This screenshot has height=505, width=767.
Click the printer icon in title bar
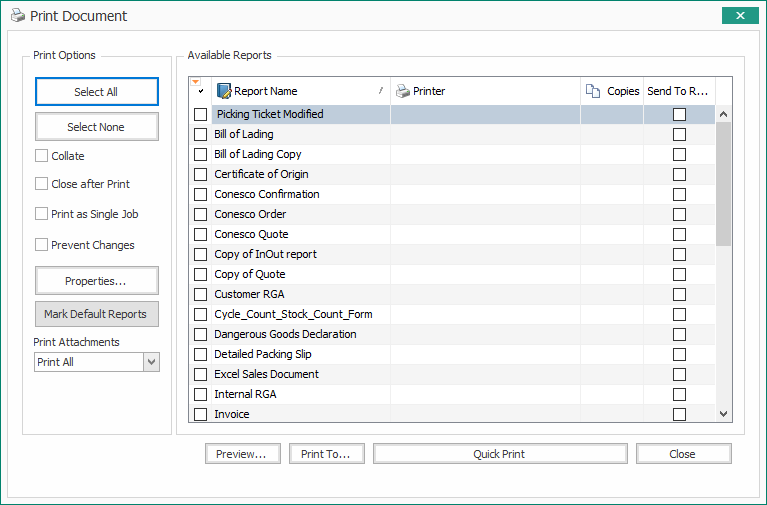click(x=18, y=16)
